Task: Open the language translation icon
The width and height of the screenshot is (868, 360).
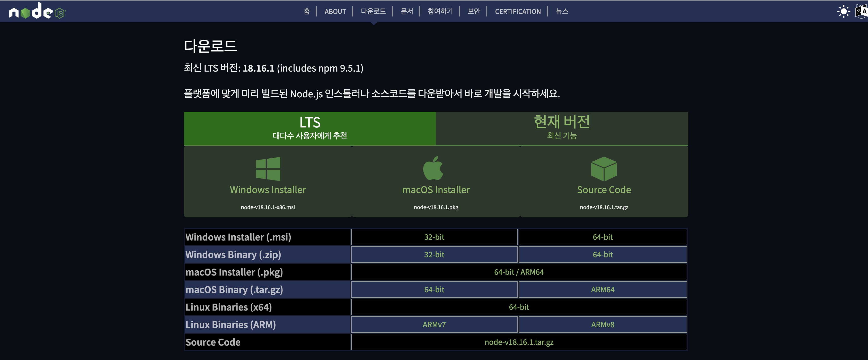Action: pos(861,12)
